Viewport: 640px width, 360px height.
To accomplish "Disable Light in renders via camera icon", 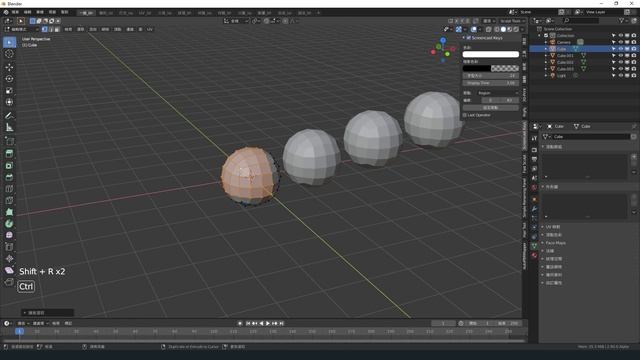I will click(x=633, y=76).
